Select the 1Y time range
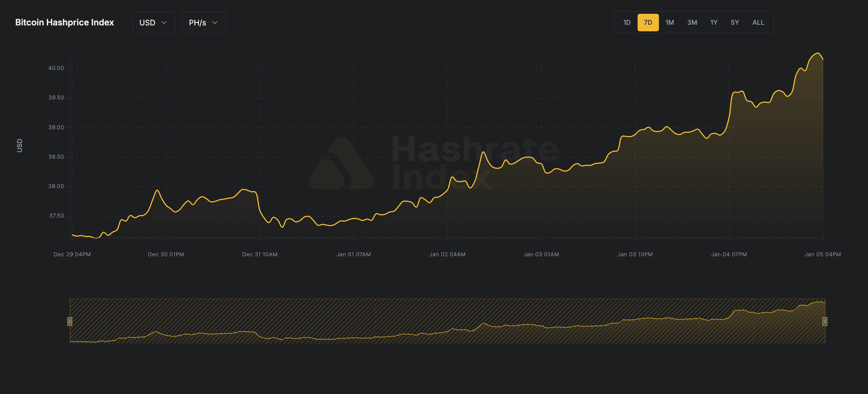The image size is (868, 394). click(713, 22)
